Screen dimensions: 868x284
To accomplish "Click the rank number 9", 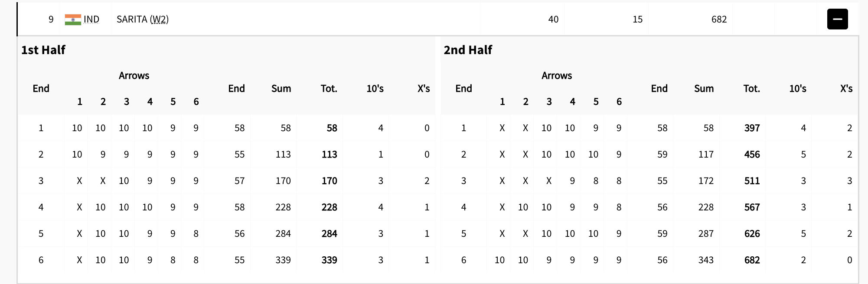I will click(51, 19).
